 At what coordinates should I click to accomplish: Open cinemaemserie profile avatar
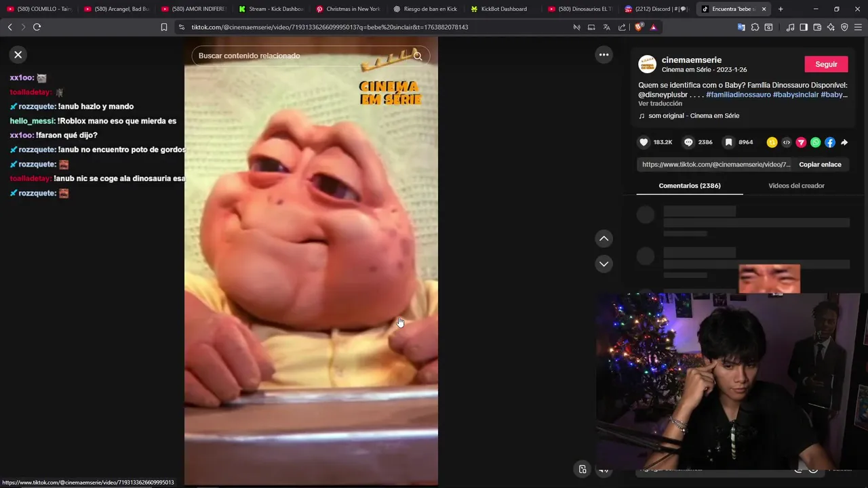648,64
